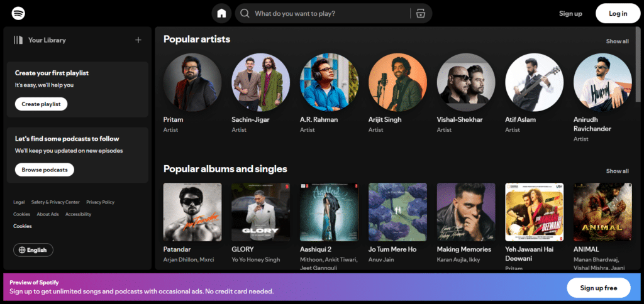Open A.R. Rahman artist photo

(x=329, y=82)
